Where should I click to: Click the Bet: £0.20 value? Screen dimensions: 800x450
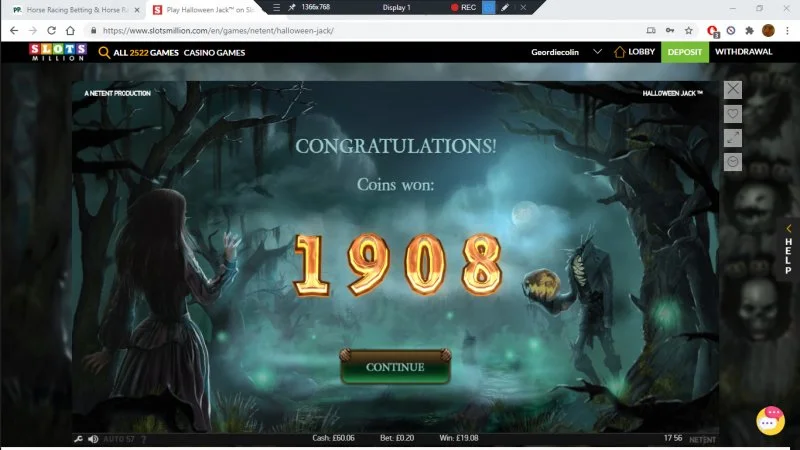click(x=397, y=438)
